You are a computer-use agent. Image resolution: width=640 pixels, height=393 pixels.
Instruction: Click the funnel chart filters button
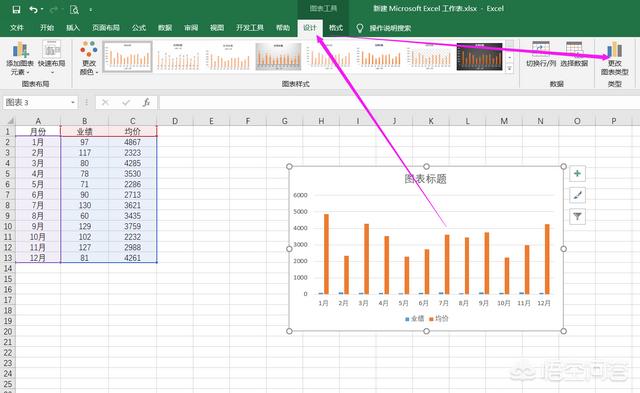577,216
